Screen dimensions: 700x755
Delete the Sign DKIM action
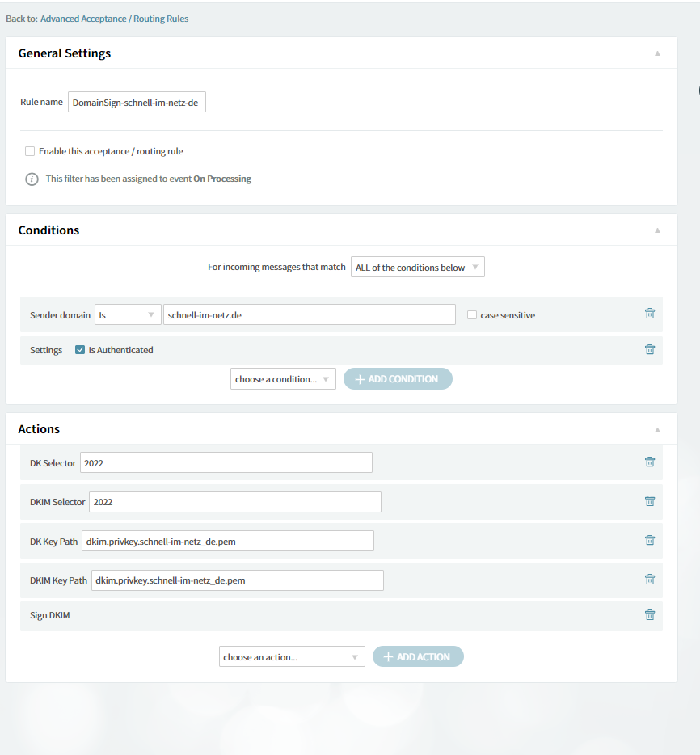coord(649,615)
